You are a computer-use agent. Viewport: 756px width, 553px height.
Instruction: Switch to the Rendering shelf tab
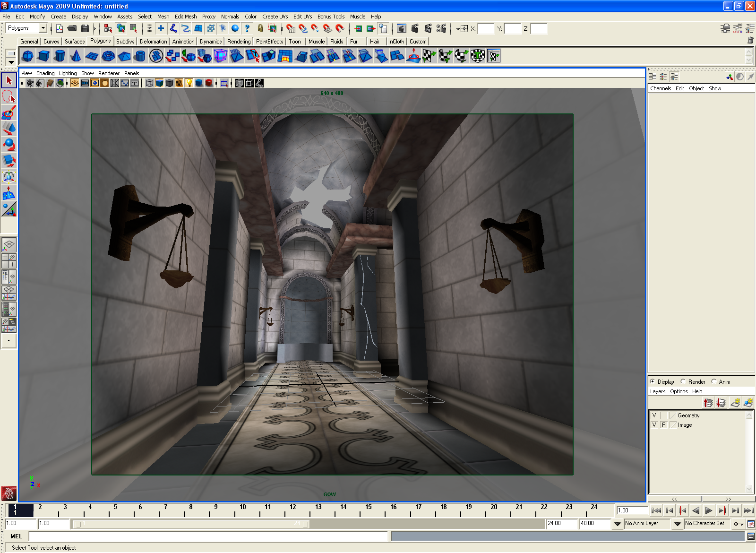click(x=239, y=42)
